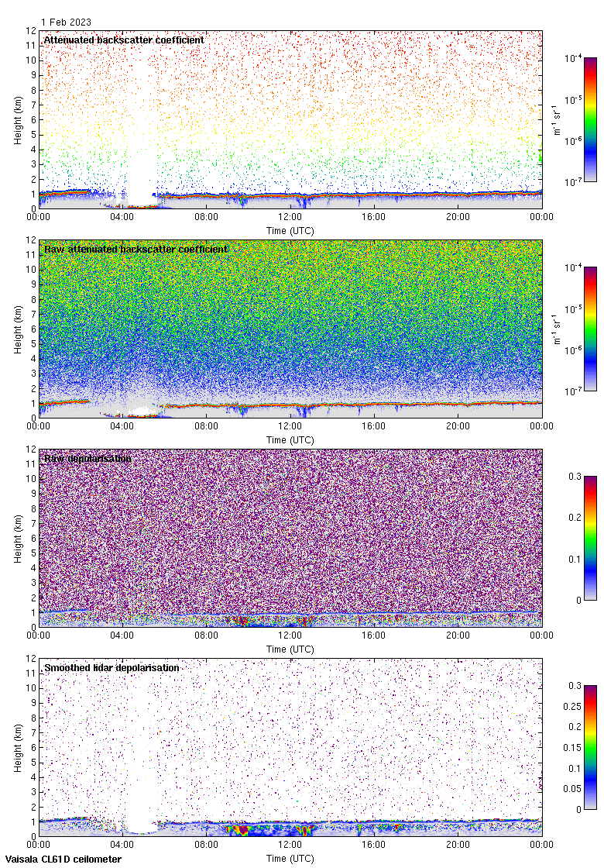Click the colorbar of the attenuated backscatter plot
The width and height of the screenshot is (604, 868).
pyautogui.click(x=590, y=119)
